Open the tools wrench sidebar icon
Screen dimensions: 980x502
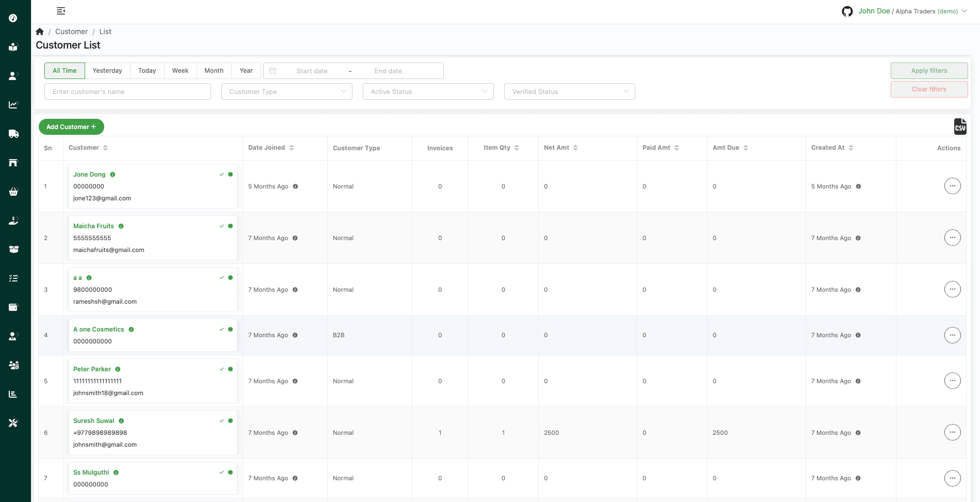(13, 423)
